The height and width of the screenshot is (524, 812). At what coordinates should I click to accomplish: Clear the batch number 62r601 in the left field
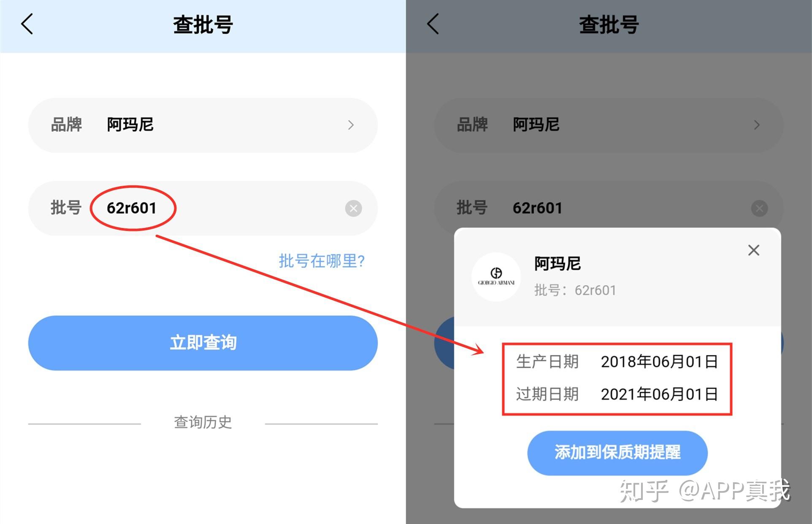[x=353, y=208]
